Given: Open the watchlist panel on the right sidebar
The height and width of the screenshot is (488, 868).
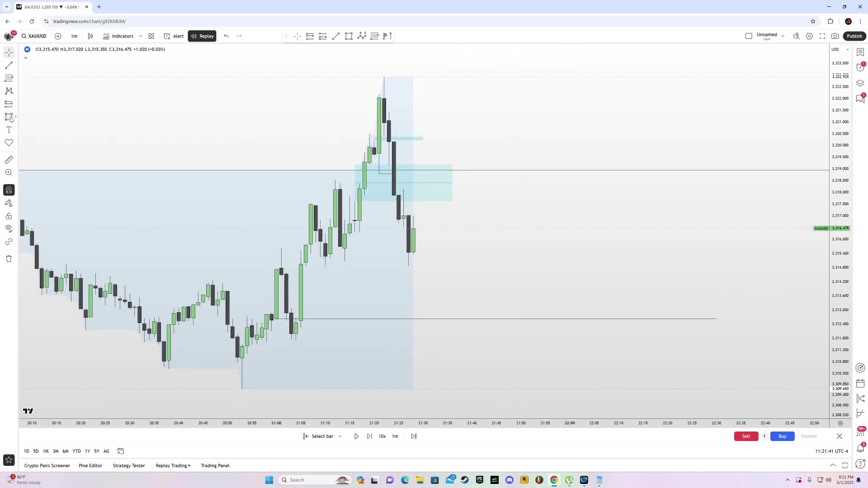Looking at the screenshot, I should 860,52.
